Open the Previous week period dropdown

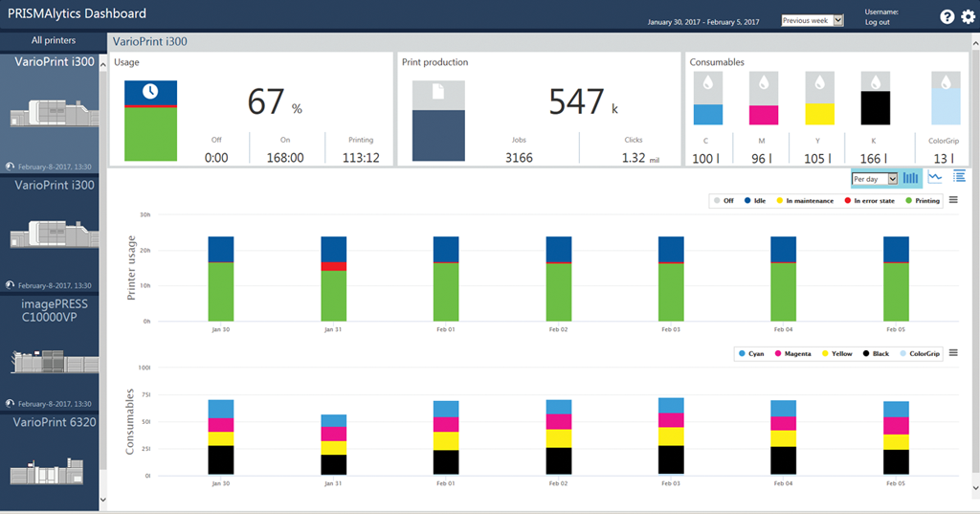tap(813, 21)
